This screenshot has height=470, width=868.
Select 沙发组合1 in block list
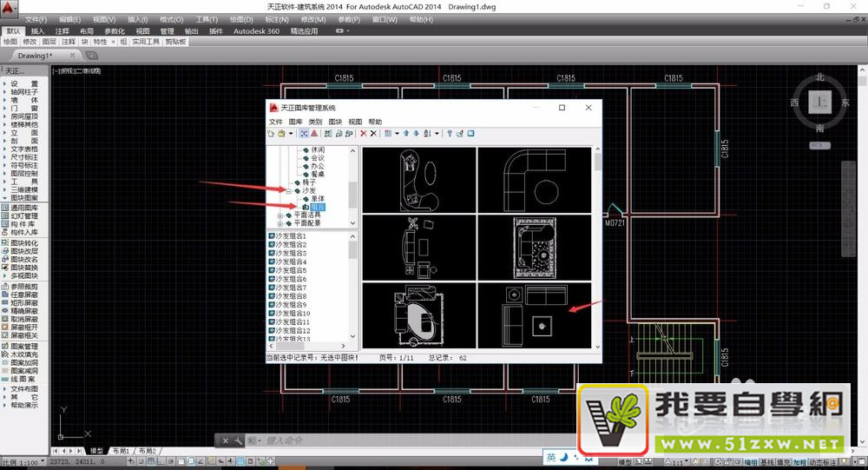coord(287,236)
